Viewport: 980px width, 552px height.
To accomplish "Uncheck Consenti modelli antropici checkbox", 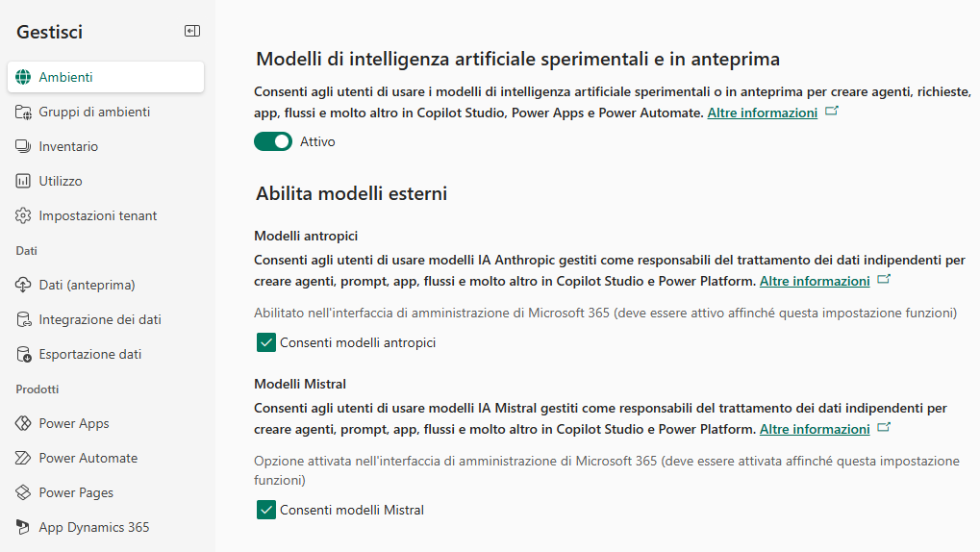I will (266, 342).
